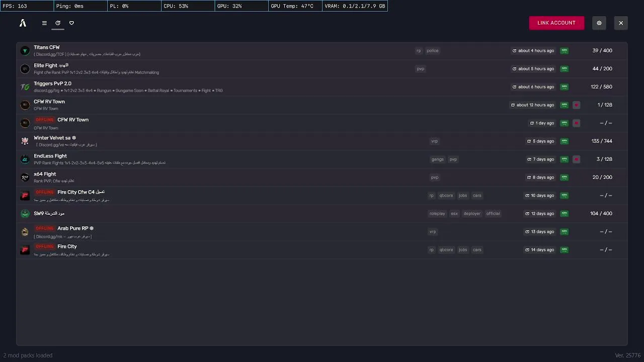The width and height of the screenshot is (644, 362).
Task: Click Triggers PvP 2.0 TG icon
Action: (x=25, y=87)
